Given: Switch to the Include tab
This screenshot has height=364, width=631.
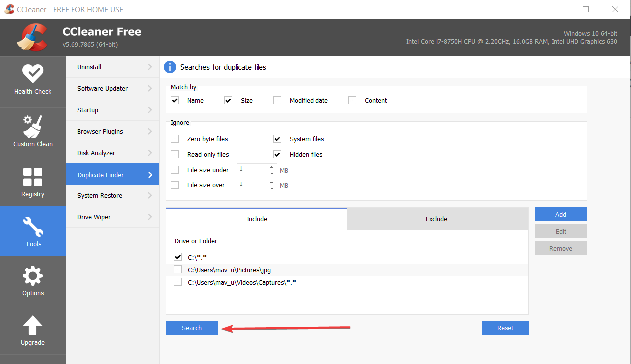Looking at the screenshot, I should click(257, 219).
